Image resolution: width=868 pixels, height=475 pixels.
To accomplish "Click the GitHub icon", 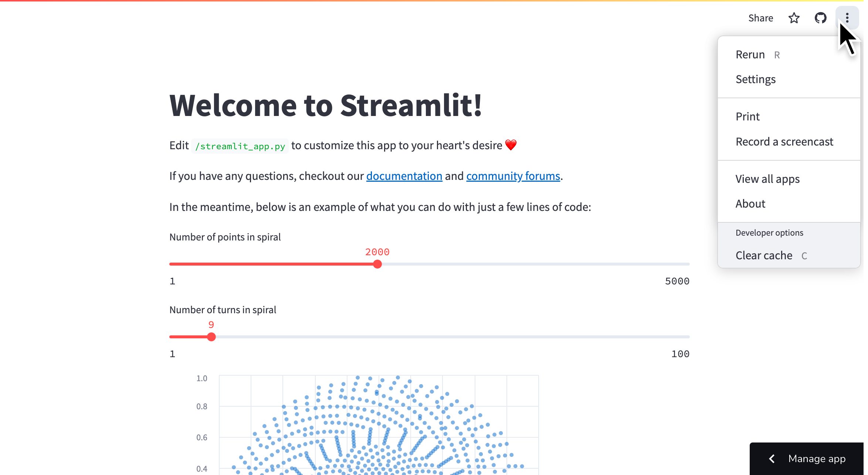I will click(x=820, y=18).
